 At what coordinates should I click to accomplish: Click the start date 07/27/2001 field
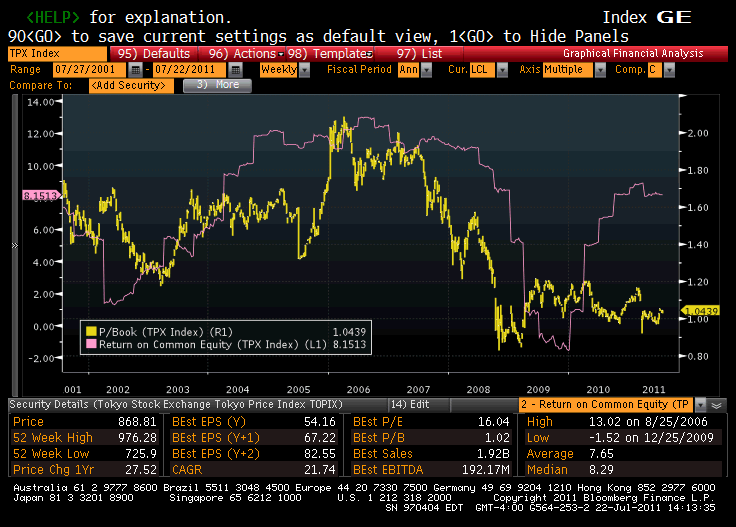pyautogui.click(x=89, y=70)
